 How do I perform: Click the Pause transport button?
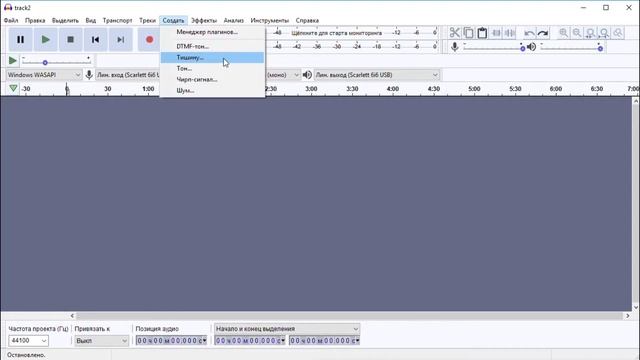20,40
